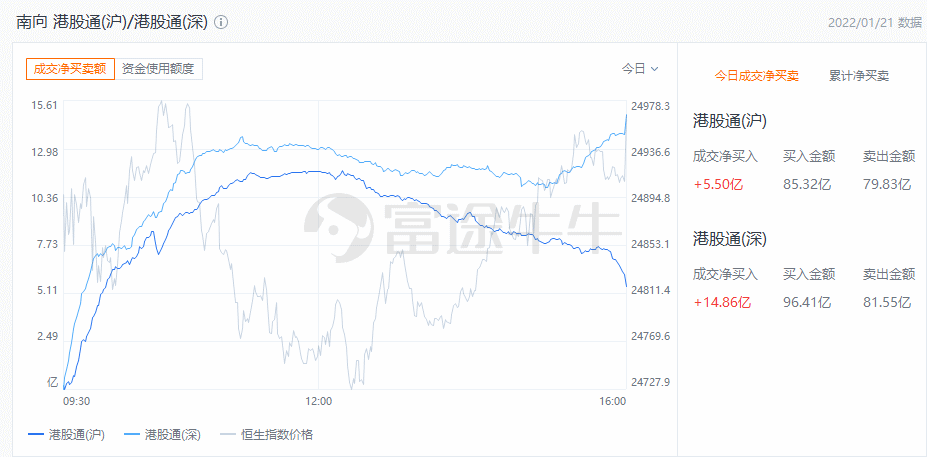Select the 成交净买卖额 tab
Image resolution: width=927 pixels, height=457 pixels.
pos(70,69)
